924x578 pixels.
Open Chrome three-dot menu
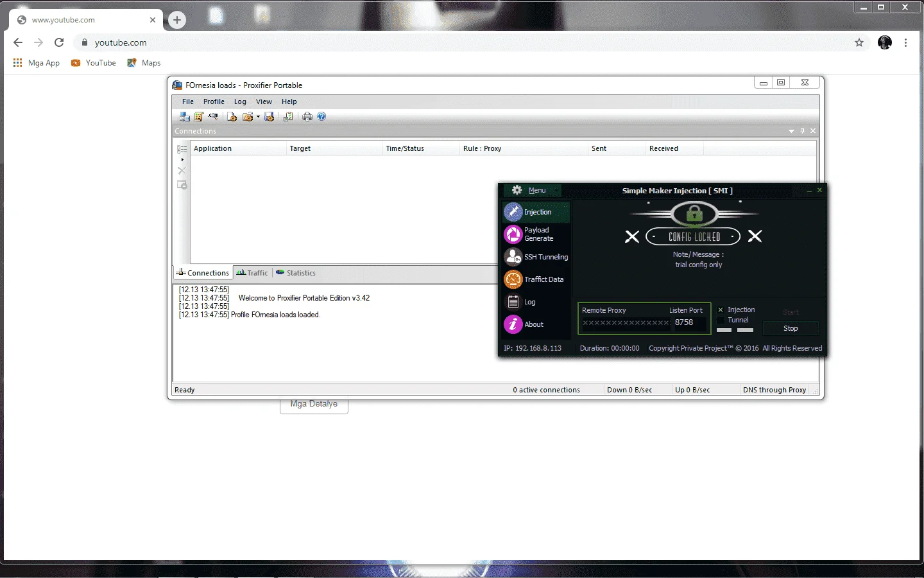(905, 42)
